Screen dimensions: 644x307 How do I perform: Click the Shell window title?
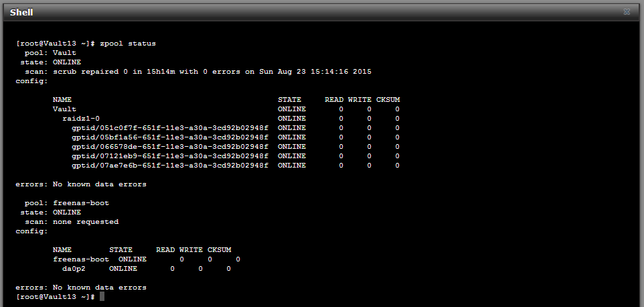(x=21, y=12)
